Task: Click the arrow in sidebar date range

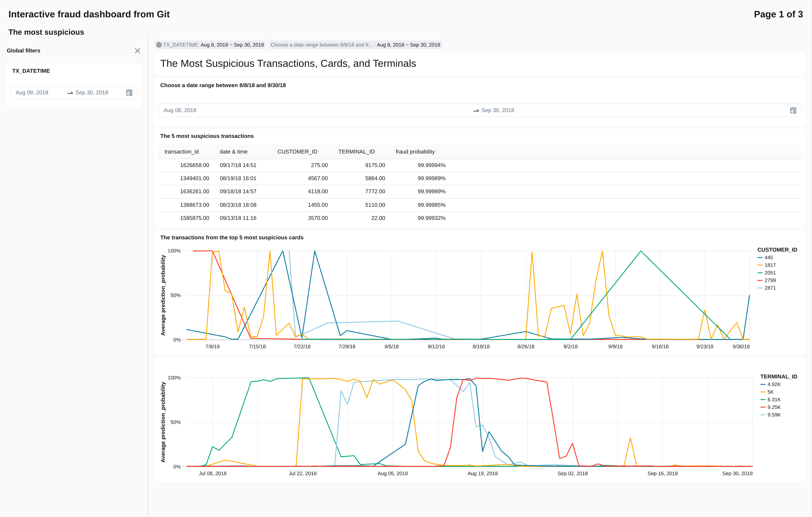Action: (70, 93)
